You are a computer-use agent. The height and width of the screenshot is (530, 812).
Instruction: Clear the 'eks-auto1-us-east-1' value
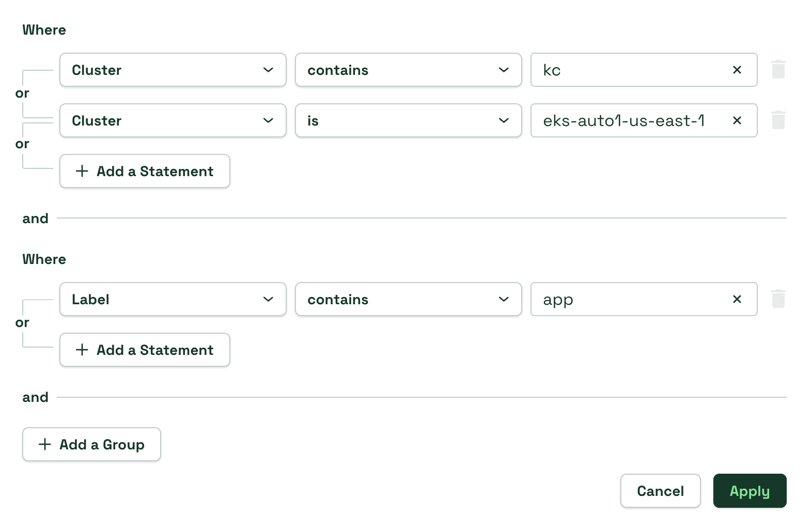[x=737, y=120]
